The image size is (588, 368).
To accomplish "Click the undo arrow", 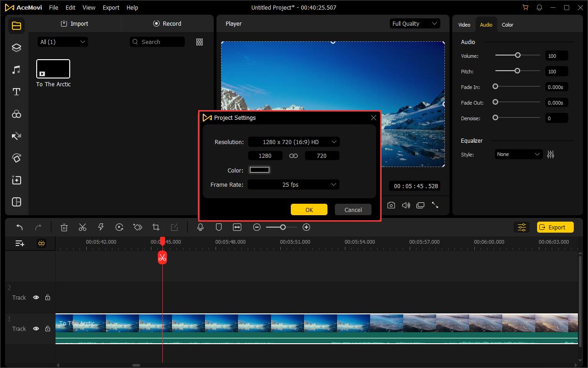I will coord(20,227).
